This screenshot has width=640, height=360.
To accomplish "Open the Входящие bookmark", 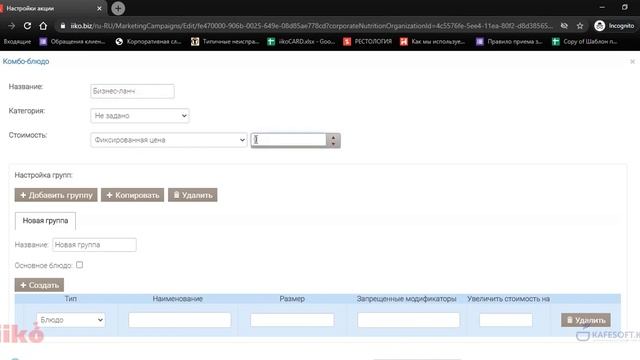I will click(x=17, y=41).
